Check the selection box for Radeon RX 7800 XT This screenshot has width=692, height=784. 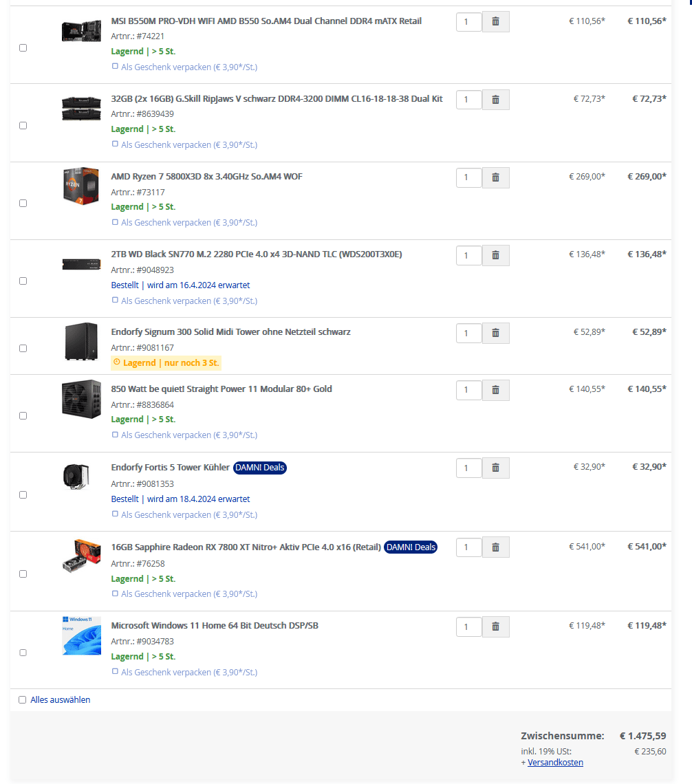tap(23, 574)
